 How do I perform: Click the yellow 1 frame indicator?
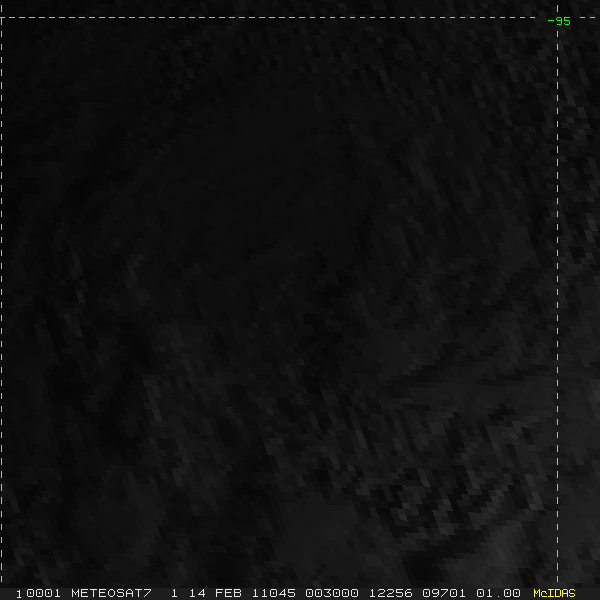(19, 594)
